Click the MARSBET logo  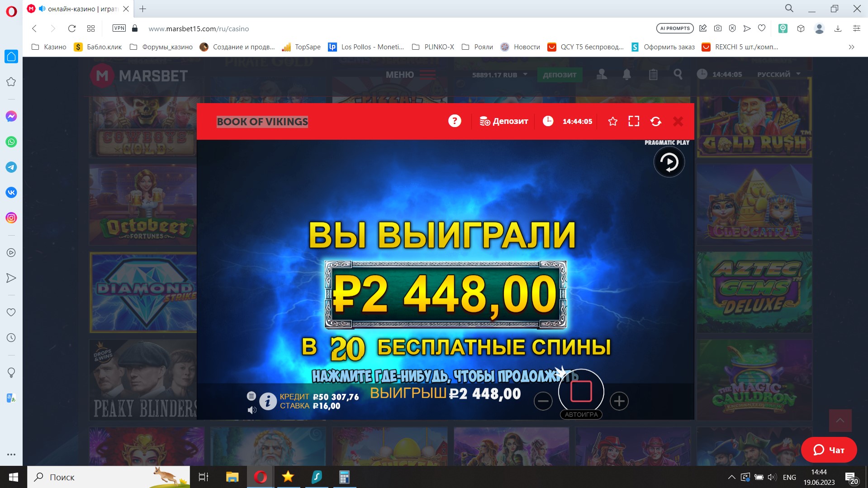139,76
